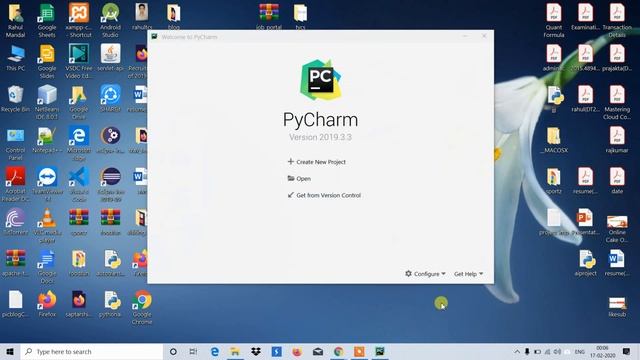Click Get from Version Control
This screenshot has width=640, height=360.
point(324,195)
